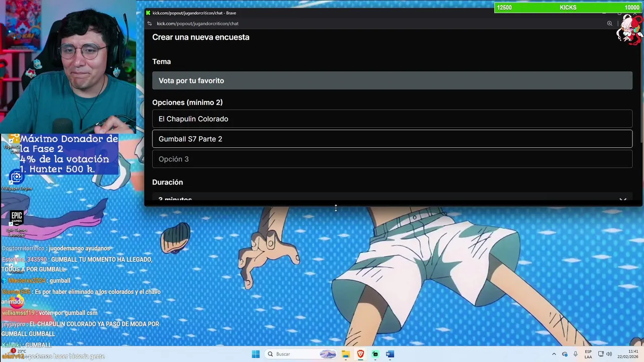644x362 pixels.
Task: Click the taskbar 'Buscar' search box
Action: pos(301,354)
